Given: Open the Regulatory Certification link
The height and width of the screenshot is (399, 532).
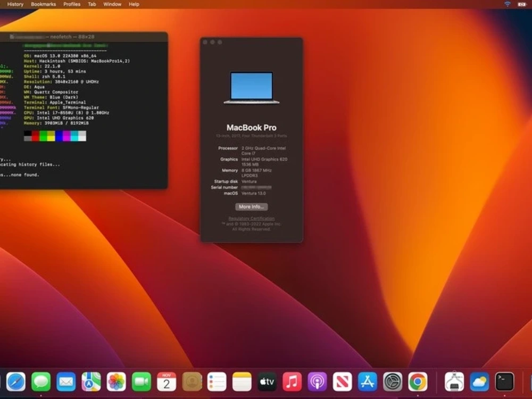Looking at the screenshot, I should tap(252, 219).
